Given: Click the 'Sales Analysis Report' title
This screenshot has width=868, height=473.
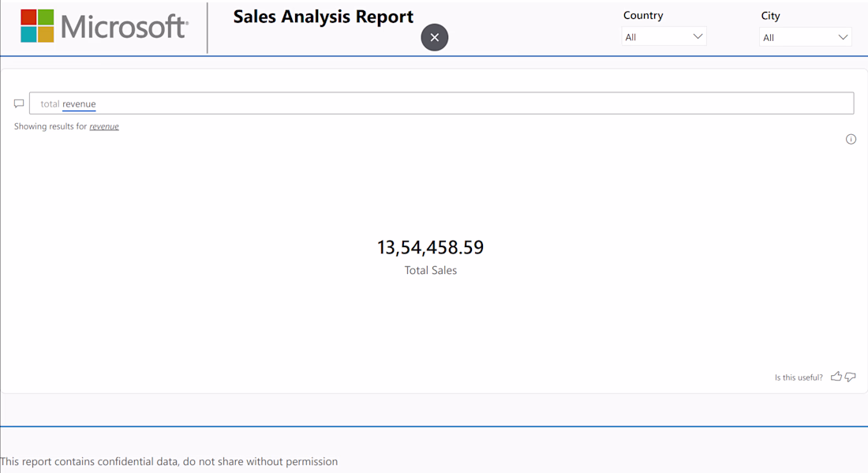Looking at the screenshot, I should pos(324,17).
